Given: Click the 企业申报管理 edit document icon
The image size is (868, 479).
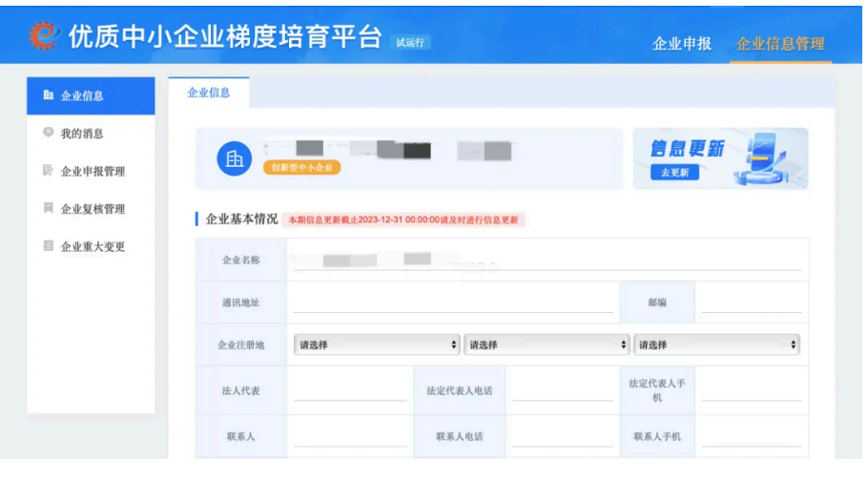Looking at the screenshot, I should coord(48,171).
